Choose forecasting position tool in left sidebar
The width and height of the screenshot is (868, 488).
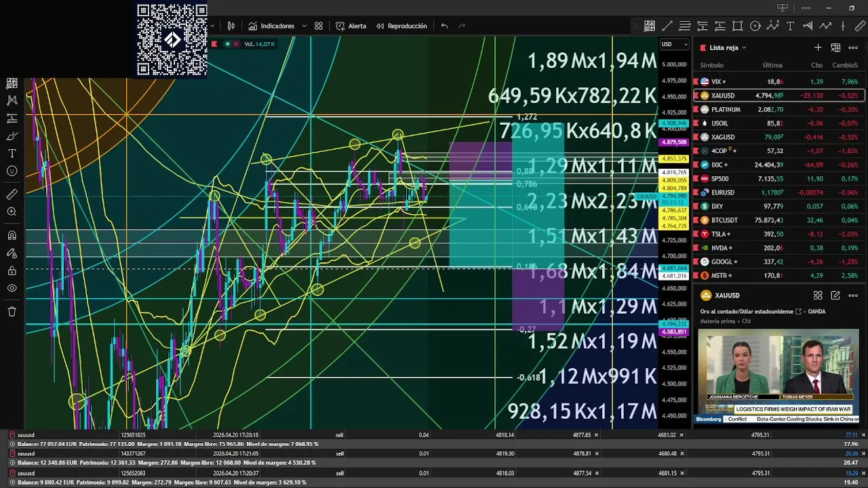pos(12,118)
